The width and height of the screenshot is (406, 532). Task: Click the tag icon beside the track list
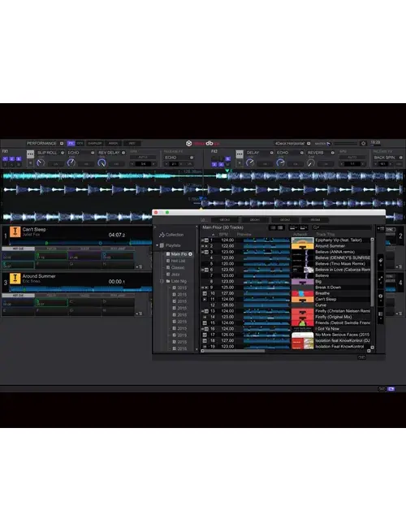[x=381, y=261]
